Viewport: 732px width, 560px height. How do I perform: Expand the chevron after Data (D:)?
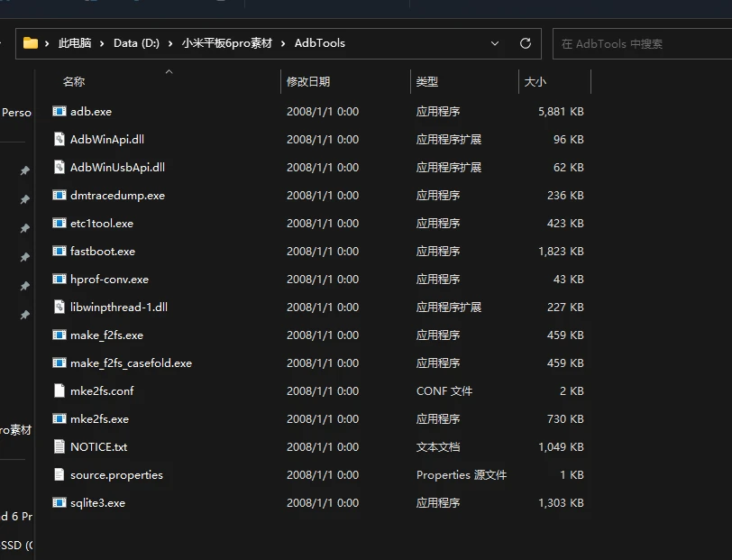pyautogui.click(x=170, y=43)
